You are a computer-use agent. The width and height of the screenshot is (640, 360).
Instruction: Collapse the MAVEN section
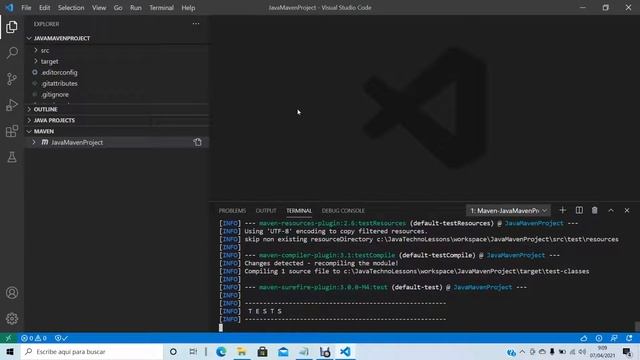click(x=44, y=131)
